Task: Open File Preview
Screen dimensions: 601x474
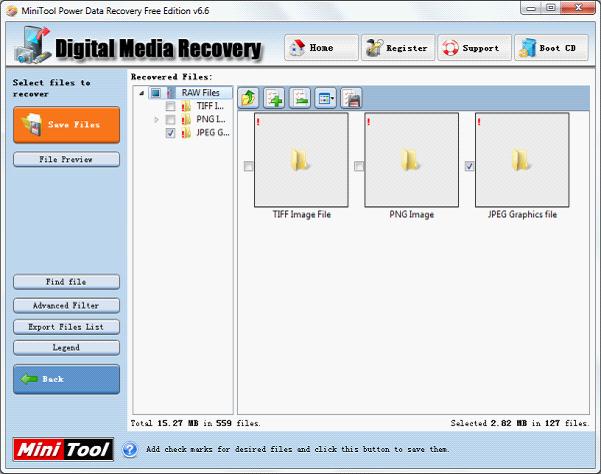Action: point(66,159)
